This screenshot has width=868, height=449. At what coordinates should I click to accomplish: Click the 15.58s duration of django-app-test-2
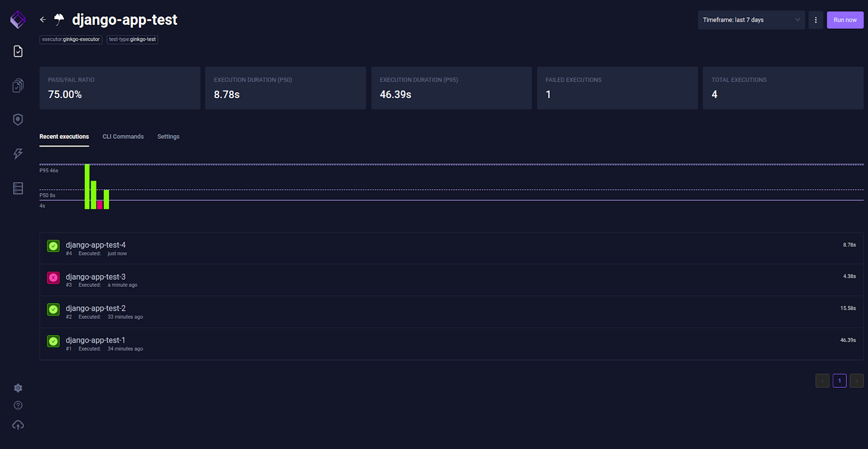[848, 308]
